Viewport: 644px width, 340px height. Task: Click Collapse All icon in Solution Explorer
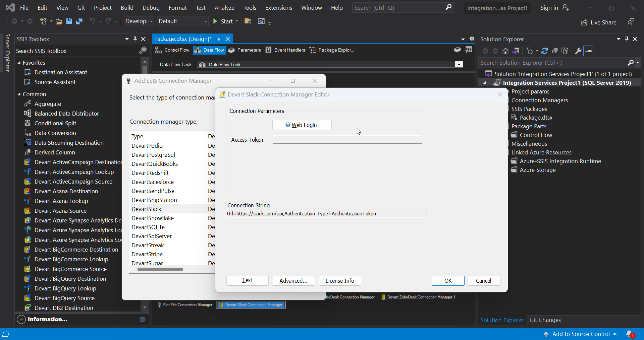[555, 51]
